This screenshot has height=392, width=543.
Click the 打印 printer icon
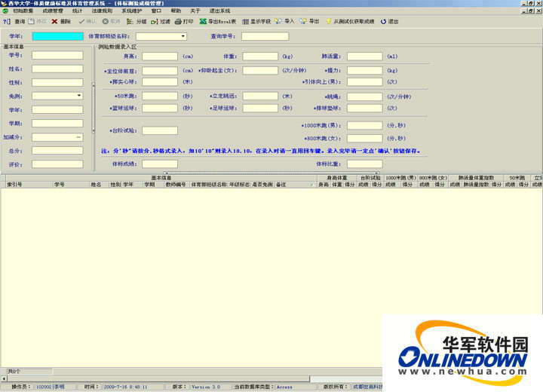(178, 21)
